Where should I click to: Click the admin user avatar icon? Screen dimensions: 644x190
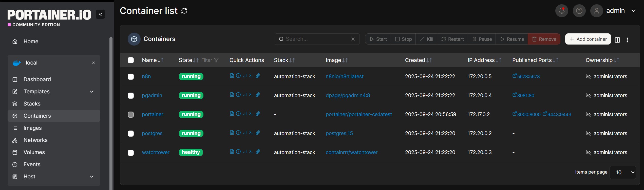pyautogui.click(x=597, y=11)
